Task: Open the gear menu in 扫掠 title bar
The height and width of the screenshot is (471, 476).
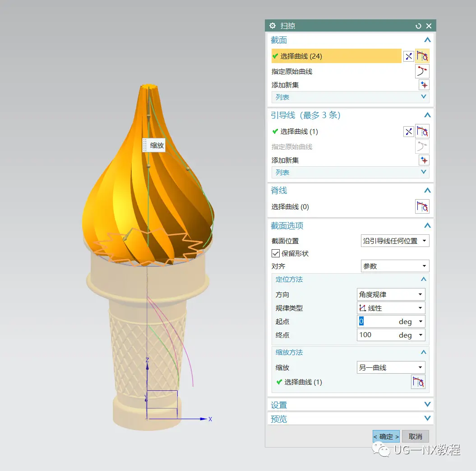Action: coord(272,26)
